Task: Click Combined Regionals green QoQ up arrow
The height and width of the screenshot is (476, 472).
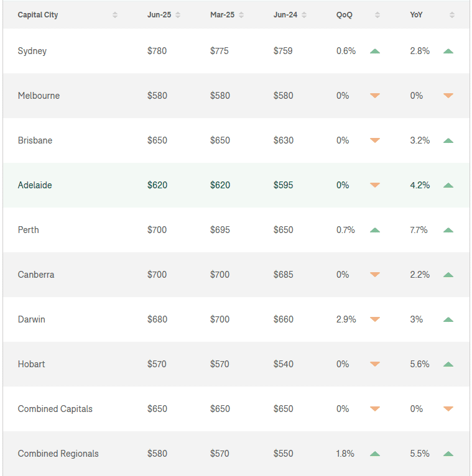Action: point(374,454)
